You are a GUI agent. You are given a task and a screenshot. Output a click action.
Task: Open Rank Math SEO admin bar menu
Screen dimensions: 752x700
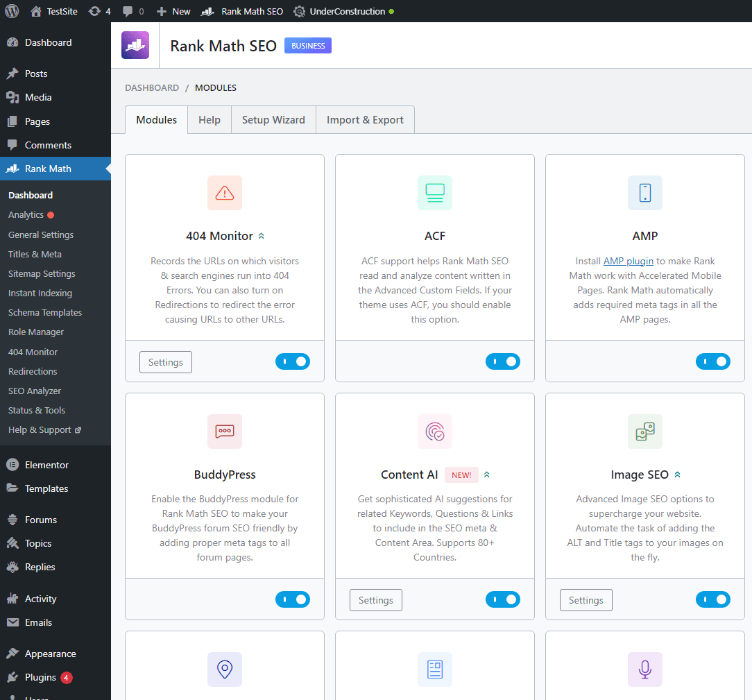[242, 12]
